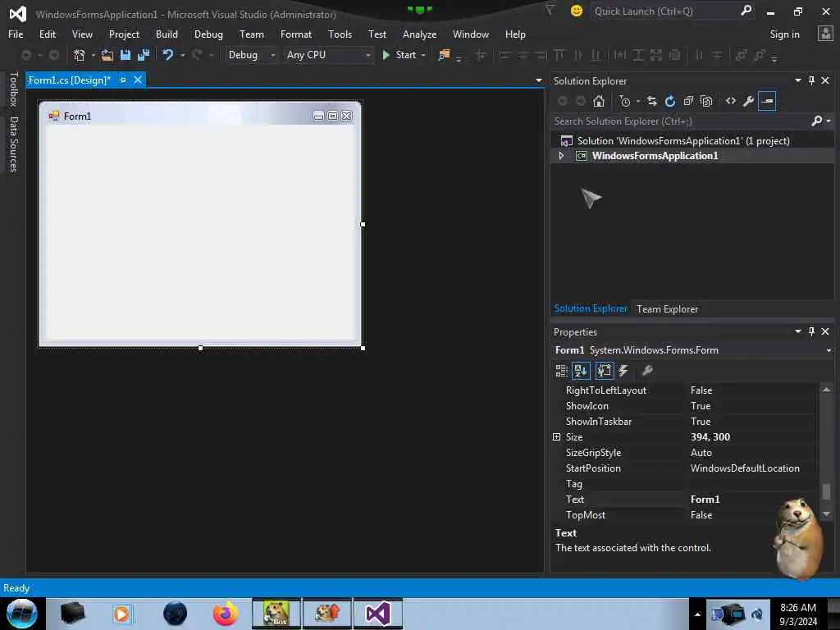Screen dimensions: 840x630
Task: Open the Undo history dropdown arrow
Action: coord(183,55)
